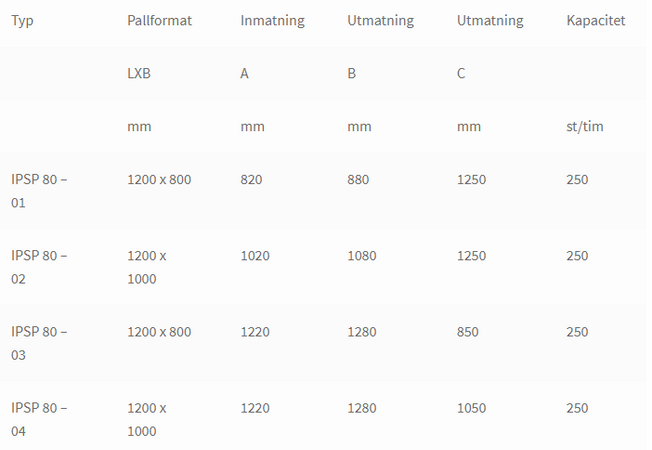Click the subheader letter C under Utmatning
This screenshot has height=450, width=652.
[x=461, y=74]
